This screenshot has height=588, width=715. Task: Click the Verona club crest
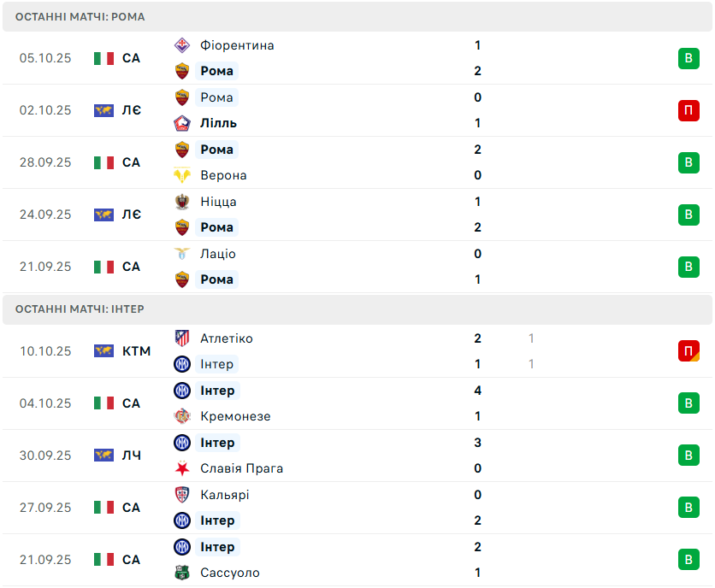pyautogui.click(x=182, y=175)
